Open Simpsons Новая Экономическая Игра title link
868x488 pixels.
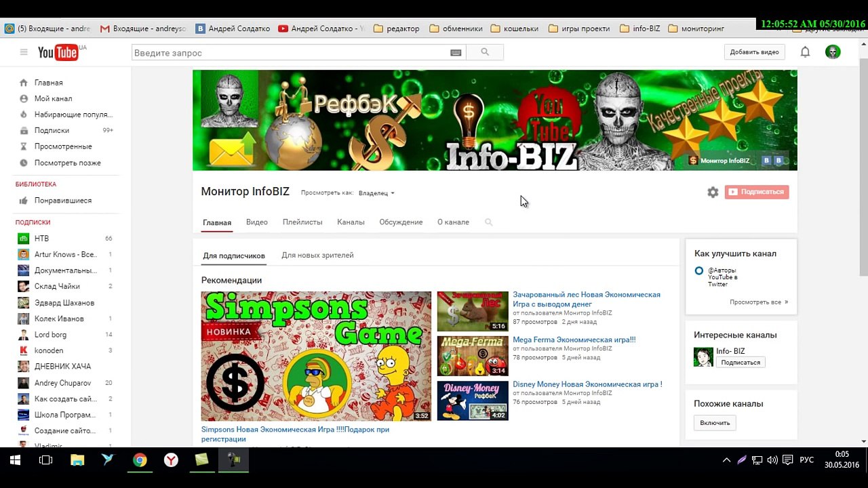295,434
